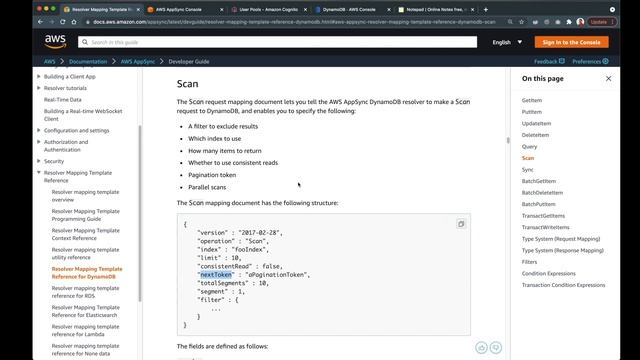Image resolution: width=640 pixels, height=360 pixels.
Task: Jump to PutItem section
Action: pyautogui.click(x=532, y=111)
